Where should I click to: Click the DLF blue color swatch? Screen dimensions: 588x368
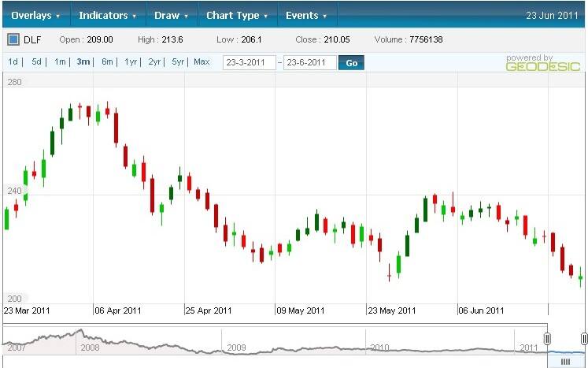pyautogui.click(x=13, y=39)
